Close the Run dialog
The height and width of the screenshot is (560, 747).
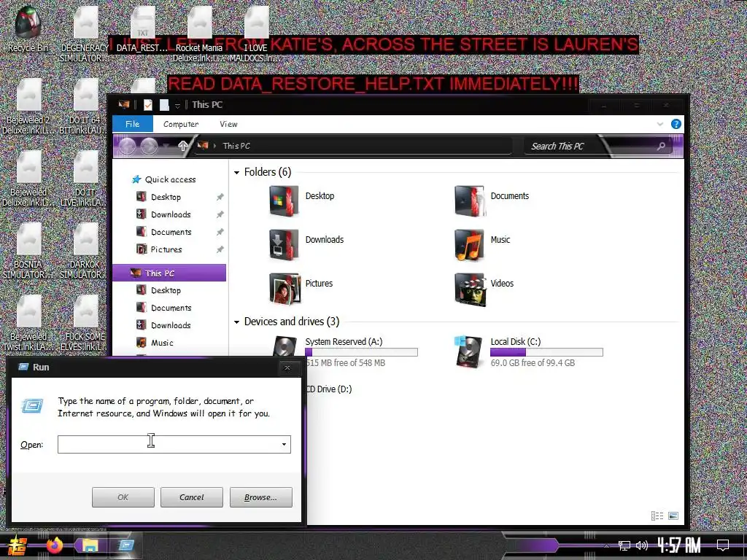(x=287, y=367)
